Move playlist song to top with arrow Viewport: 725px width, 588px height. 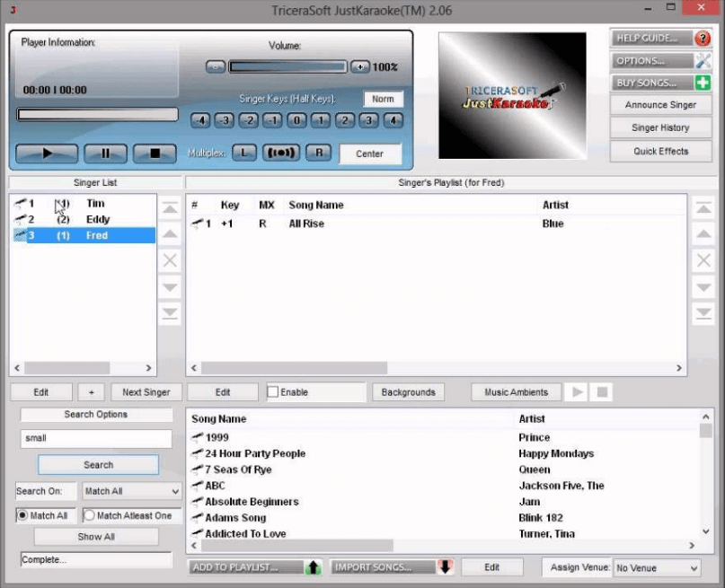(x=704, y=208)
